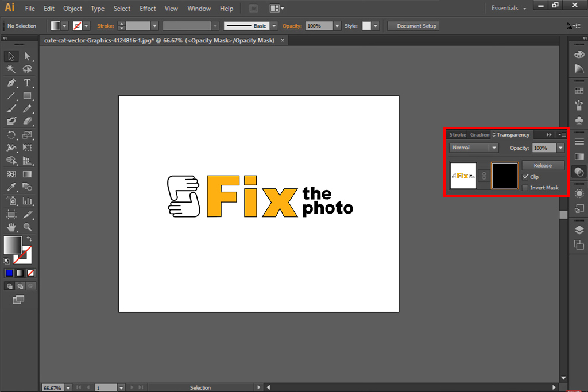Select the Shape Builder tool
Screen dimensions: 588x392
pyautogui.click(x=11, y=161)
